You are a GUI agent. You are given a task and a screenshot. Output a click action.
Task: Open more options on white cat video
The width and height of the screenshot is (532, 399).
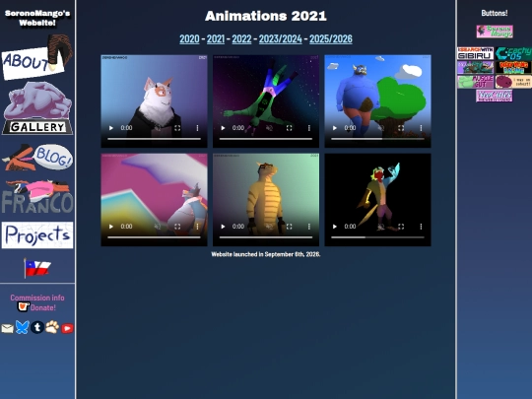[x=197, y=128]
